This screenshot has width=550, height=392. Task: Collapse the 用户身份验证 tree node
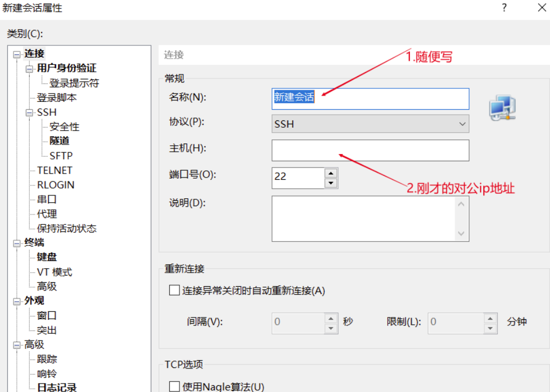30,69
